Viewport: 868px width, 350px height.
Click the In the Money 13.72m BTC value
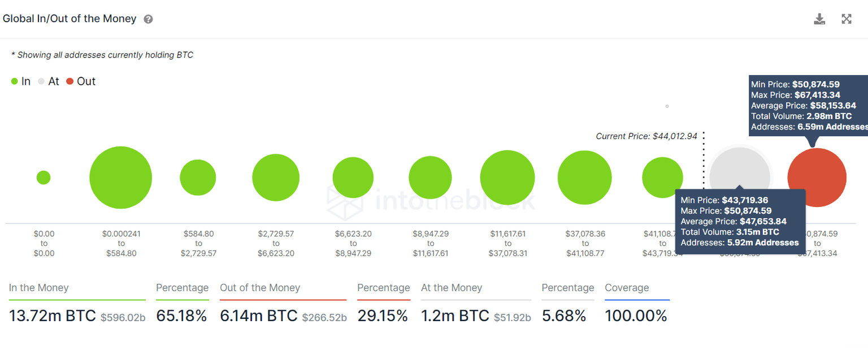click(x=53, y=316)
